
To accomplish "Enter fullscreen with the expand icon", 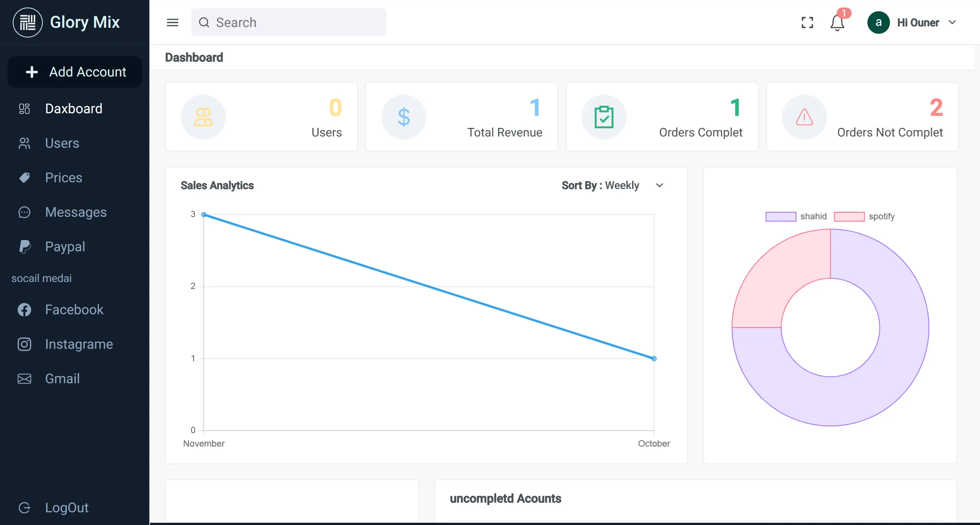I will [x=807, y=22].
